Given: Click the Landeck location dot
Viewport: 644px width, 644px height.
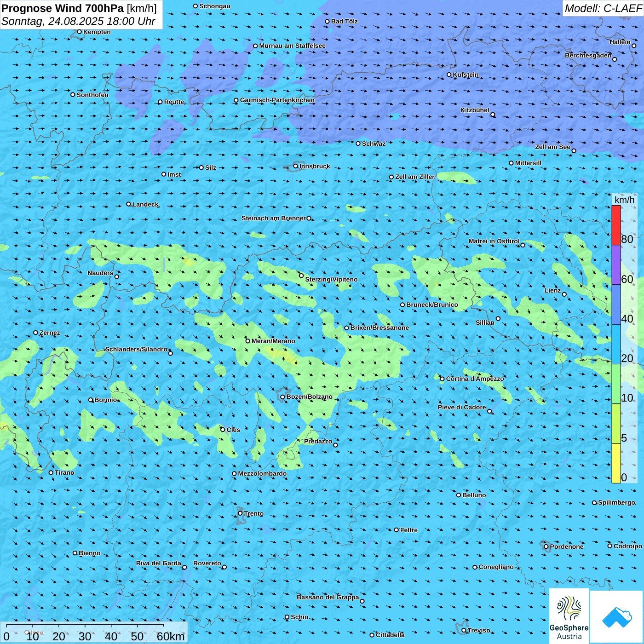Looking at the screenshot, I should (129, 204).
